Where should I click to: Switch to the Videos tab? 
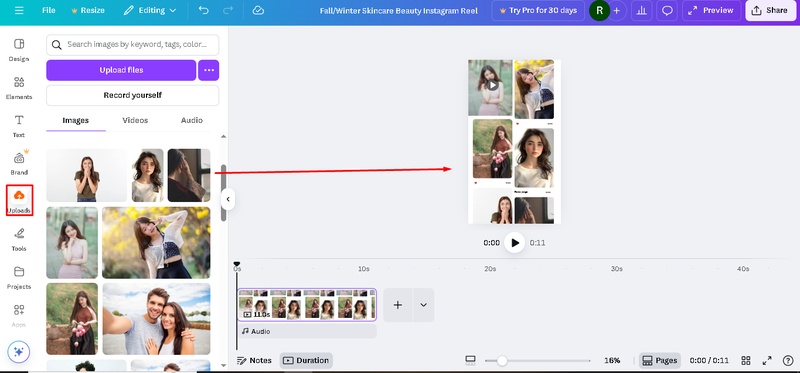pos(135,120)
